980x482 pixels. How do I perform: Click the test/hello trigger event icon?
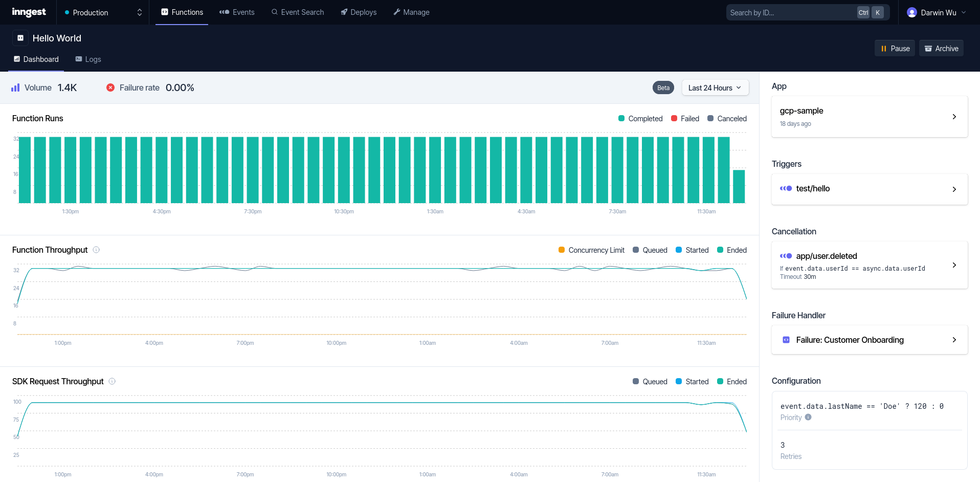tap(786, 188)
